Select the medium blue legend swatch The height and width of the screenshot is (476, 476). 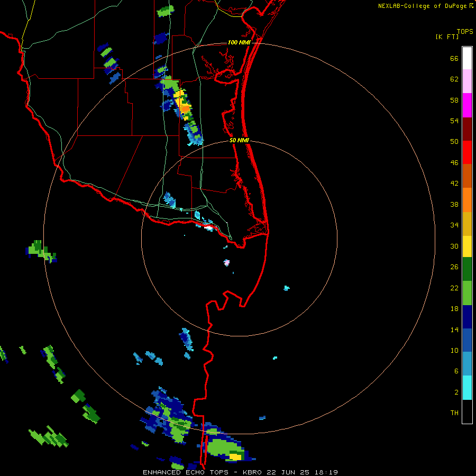point(467,340)
